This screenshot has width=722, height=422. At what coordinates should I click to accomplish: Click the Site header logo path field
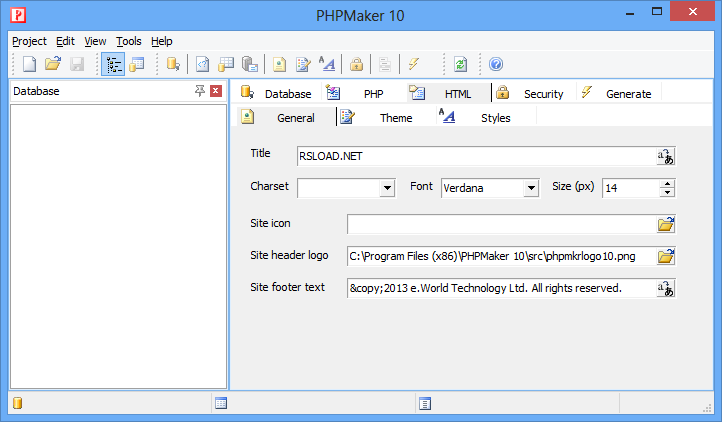(502, 256)
